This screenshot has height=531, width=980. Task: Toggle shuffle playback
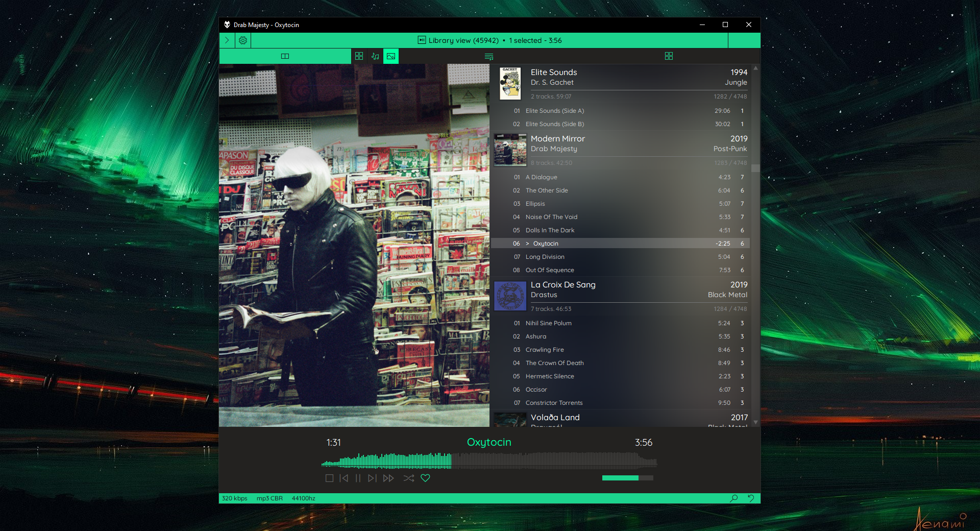tap(409, 478)
